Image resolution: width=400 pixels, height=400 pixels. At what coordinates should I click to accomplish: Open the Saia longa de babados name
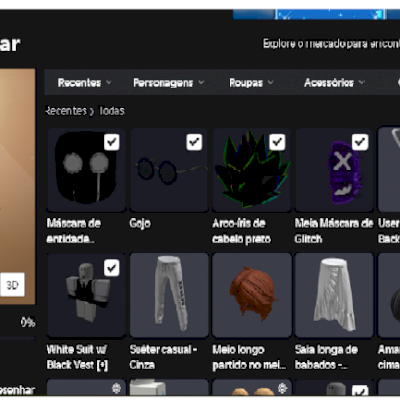tap(326, 357)
